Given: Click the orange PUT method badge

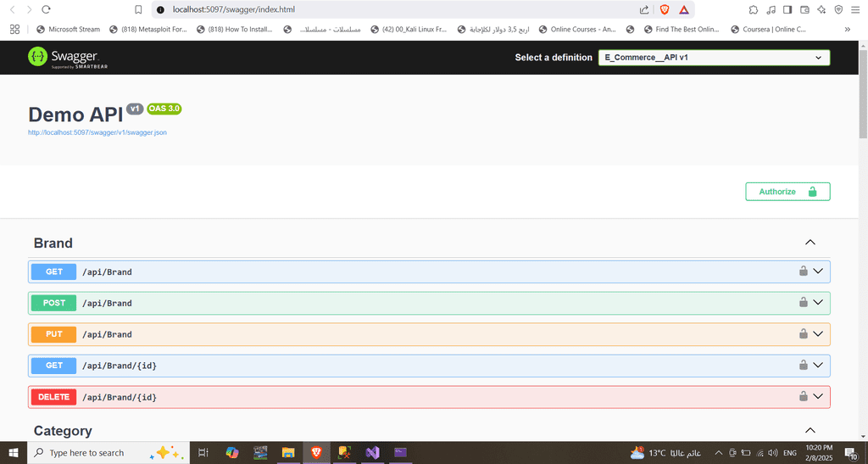Looking at the screenshot, I should pyautogui.click(x=53, y=334).
